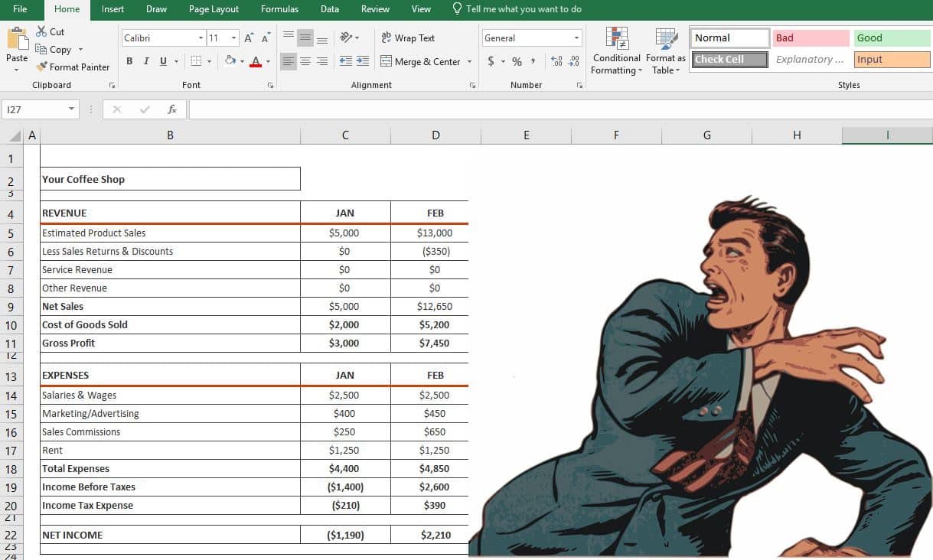Open Alignment settings dialog launcher
This screenshot has width=933, height=560.
pos(472,85)
